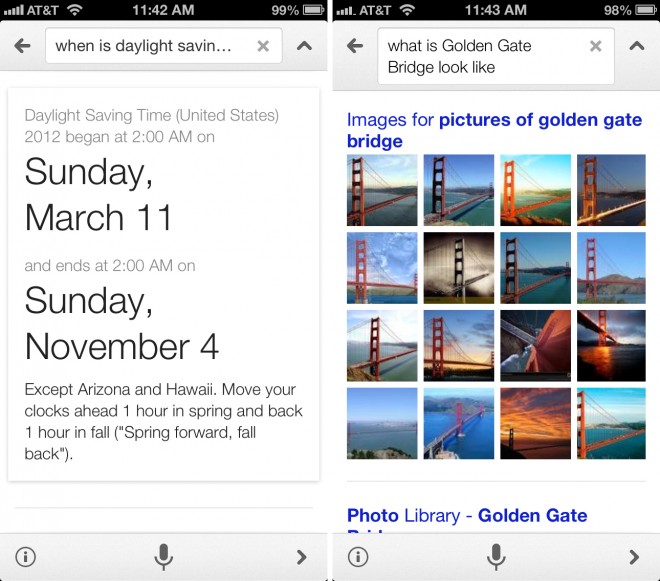660x581 pixels.
Task: Open the orange sunset sky bridge thumbnail
Action: (535, 423)
